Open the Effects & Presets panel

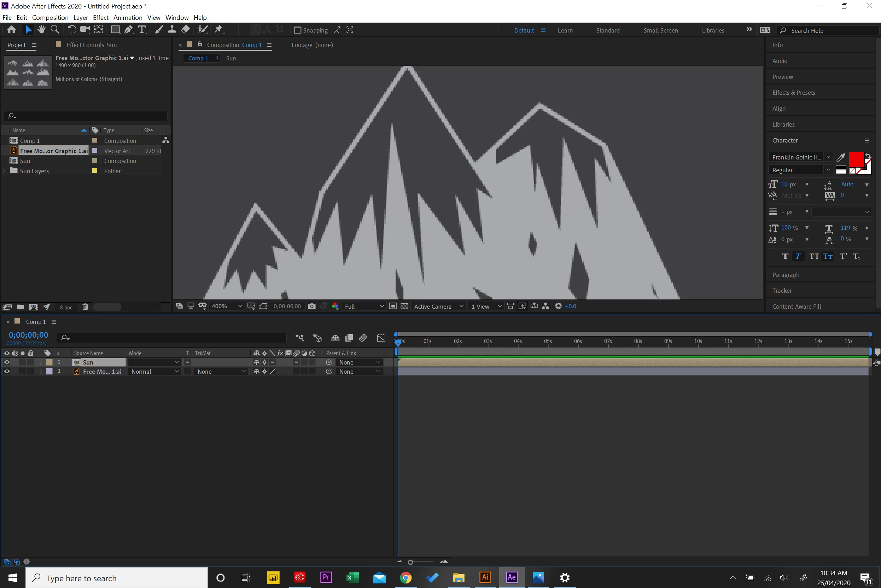(793, 93)
